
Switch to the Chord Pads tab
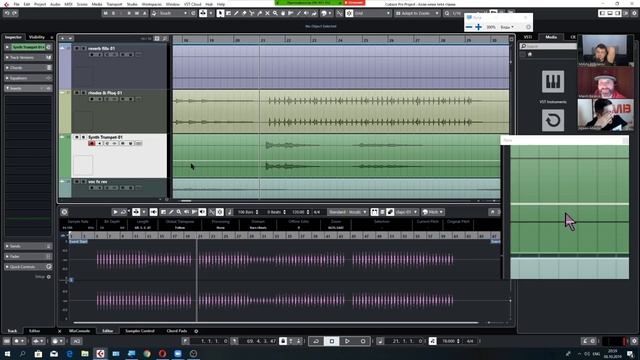tap(177, 331)
